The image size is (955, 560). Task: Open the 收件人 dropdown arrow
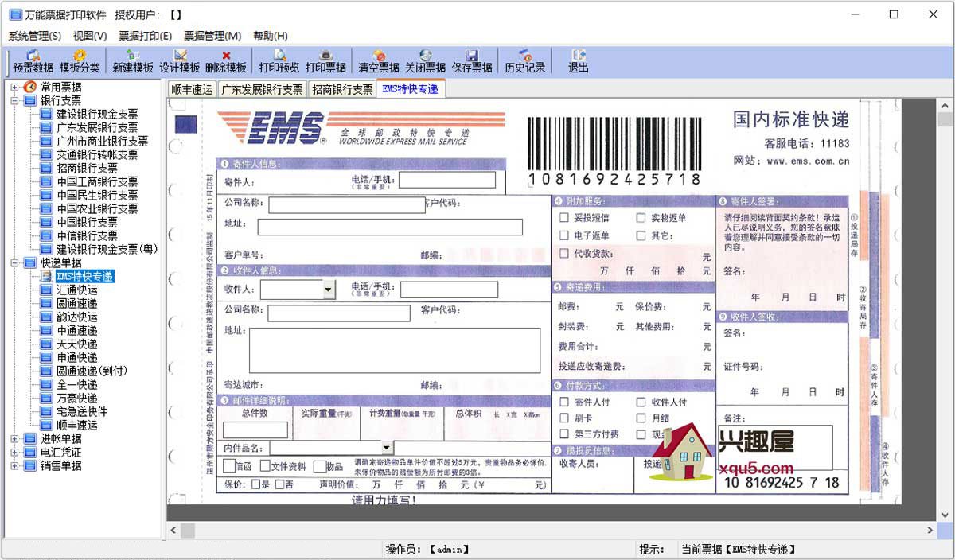[x=329, y=290]
